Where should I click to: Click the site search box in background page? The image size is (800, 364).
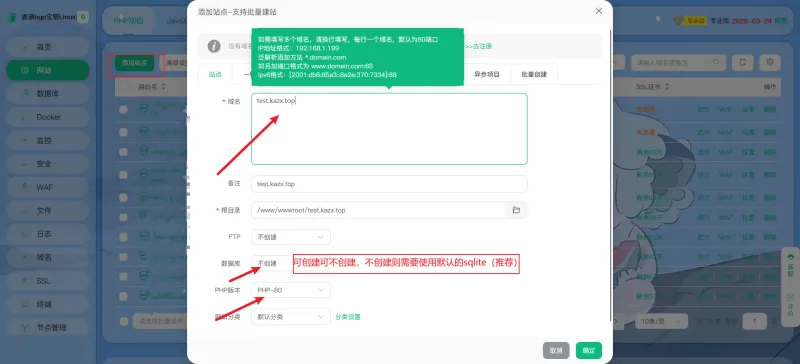point(668,62)
